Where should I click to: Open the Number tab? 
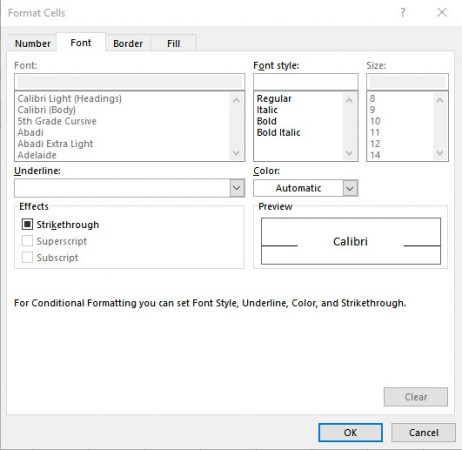tap(33, 43)
